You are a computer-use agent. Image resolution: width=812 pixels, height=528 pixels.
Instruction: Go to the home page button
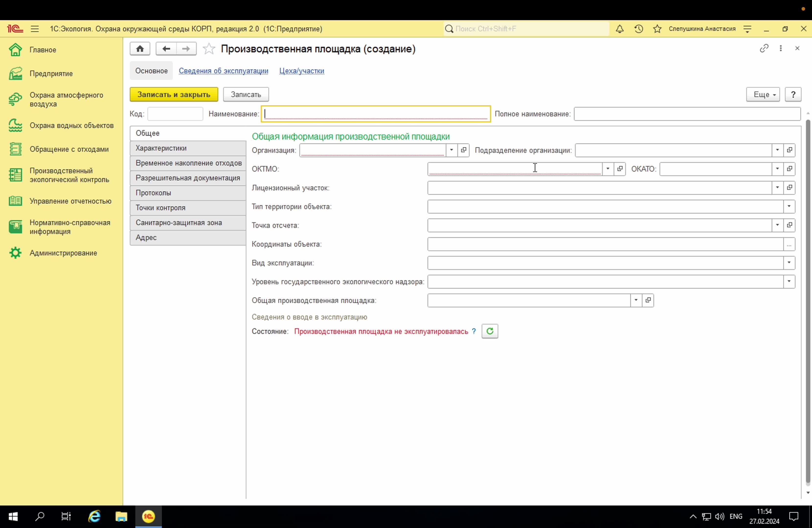click(140, 49)
